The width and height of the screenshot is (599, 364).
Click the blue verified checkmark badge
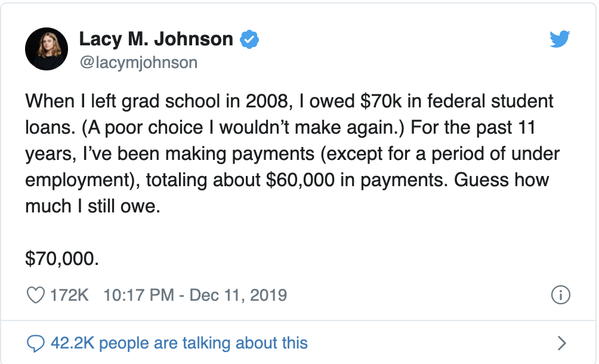249,39
